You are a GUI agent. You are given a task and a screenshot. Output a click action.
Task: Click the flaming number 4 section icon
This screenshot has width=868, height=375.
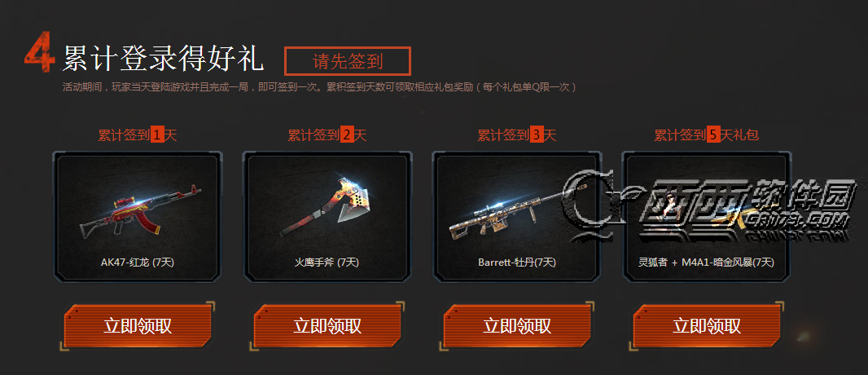40,51
